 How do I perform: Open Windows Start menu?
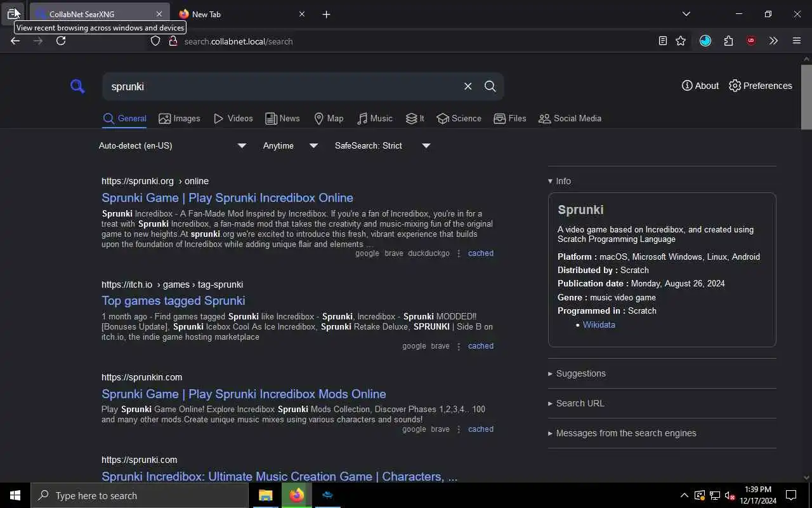click(x=15, y=495)
